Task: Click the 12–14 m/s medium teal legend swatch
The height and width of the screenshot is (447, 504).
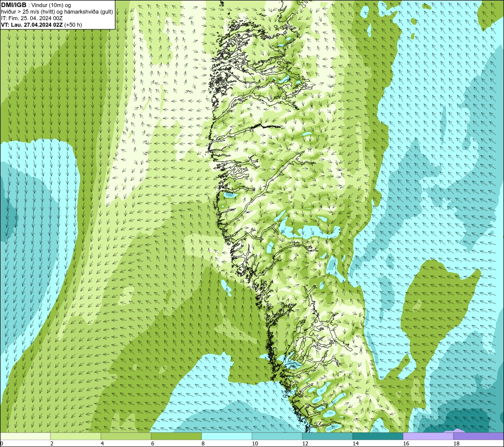Action: (x=327, y=436)
